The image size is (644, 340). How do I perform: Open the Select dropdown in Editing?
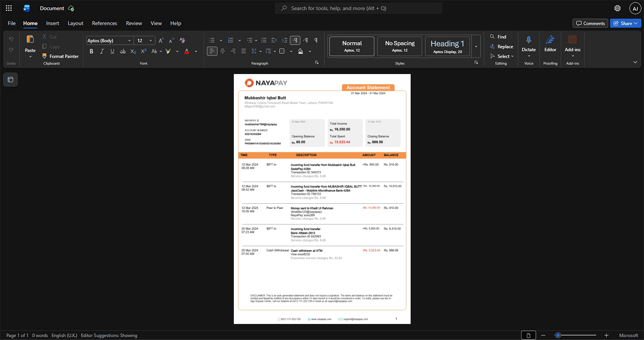[x=502, y=57]
